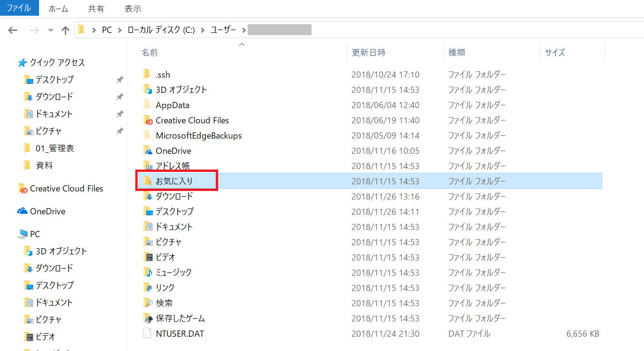Click ローカル ディスク (C:) breadcrumb
This screenshot has width=644, height=351.
161,30
